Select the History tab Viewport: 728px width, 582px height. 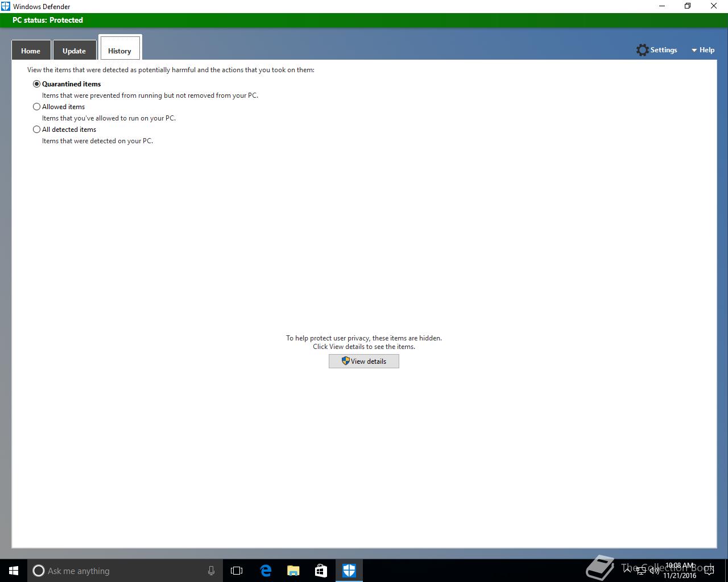[119, 48]
